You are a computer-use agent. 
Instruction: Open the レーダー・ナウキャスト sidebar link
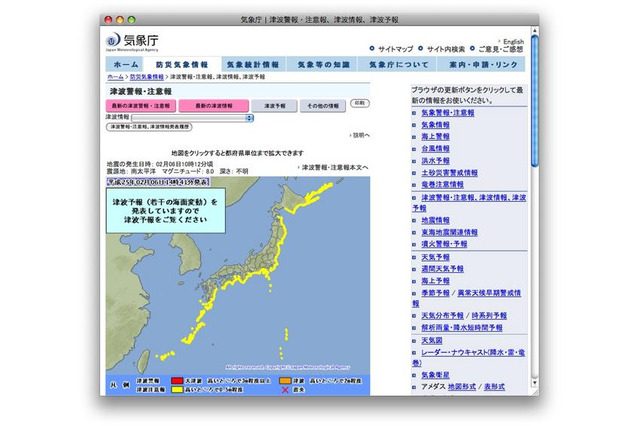click(x=469, y=357)
